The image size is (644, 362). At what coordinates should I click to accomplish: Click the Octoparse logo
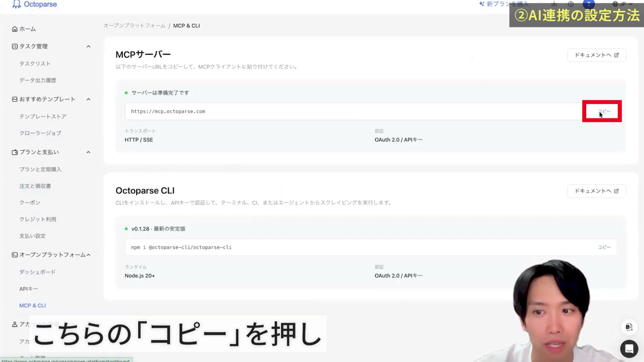35,4
